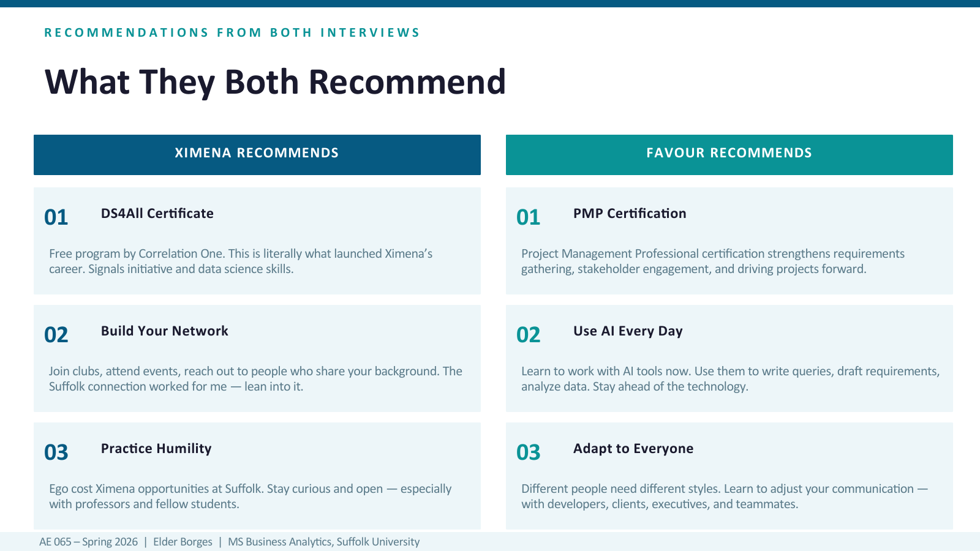Click the 02 number beside Use AI Every Day
The height and width of the screenshot is (551, 980).
529,335
